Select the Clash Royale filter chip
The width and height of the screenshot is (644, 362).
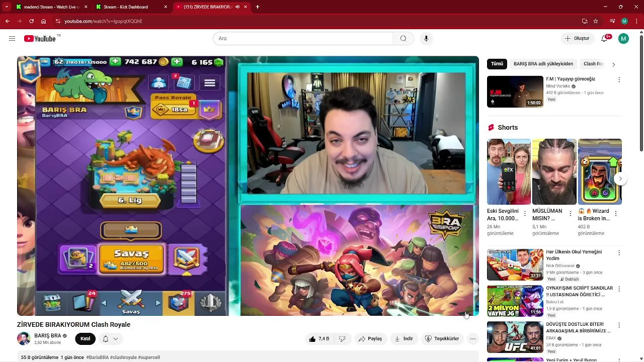pyautogui.click(x=593, y=64)
